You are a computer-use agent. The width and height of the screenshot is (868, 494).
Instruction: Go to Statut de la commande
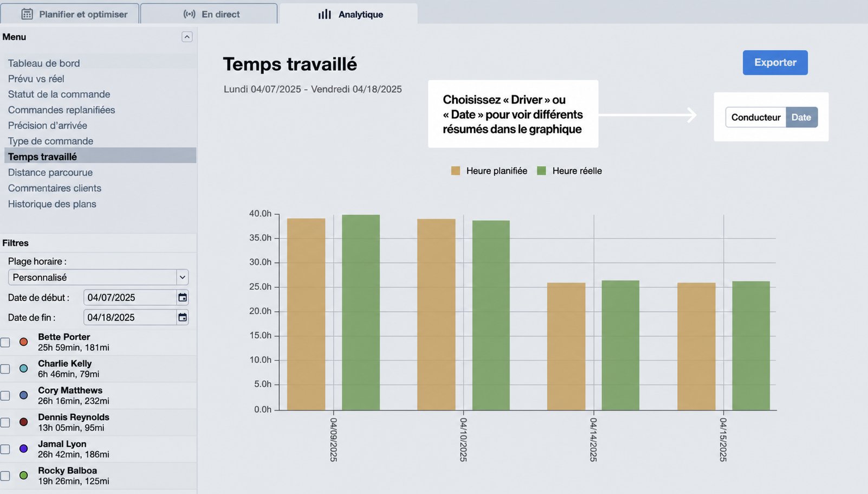tap(59, 94)
